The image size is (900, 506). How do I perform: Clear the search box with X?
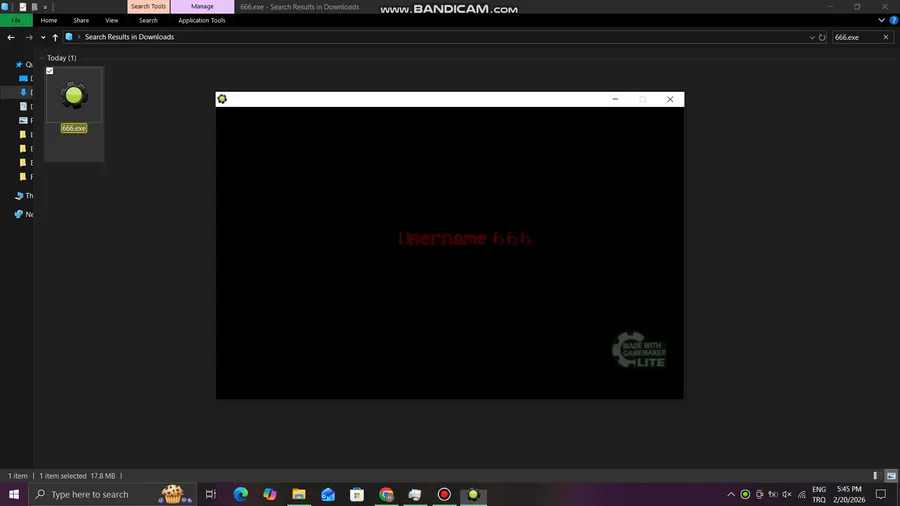tap(886, 37)
